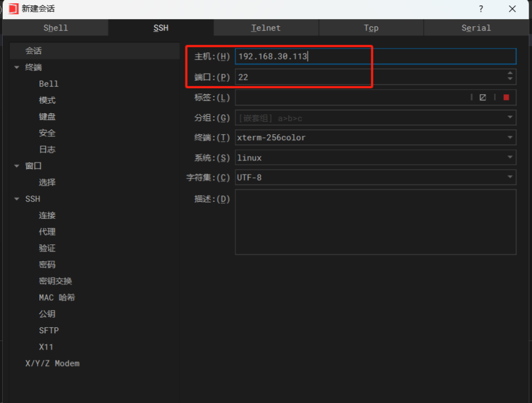The width and height of the screenshot is (532, 403).
Task: Pick the red color swatch in label field
Action: [506, 98]
